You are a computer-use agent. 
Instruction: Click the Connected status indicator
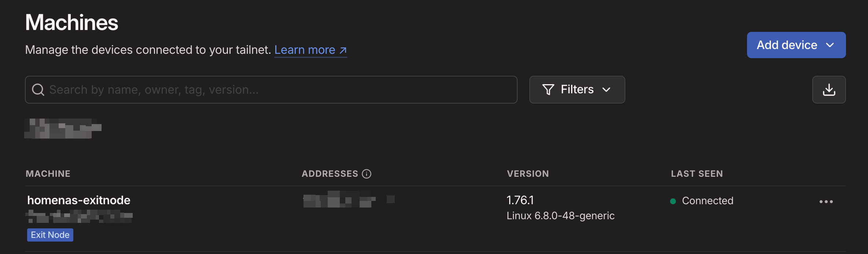coord(707,201)
